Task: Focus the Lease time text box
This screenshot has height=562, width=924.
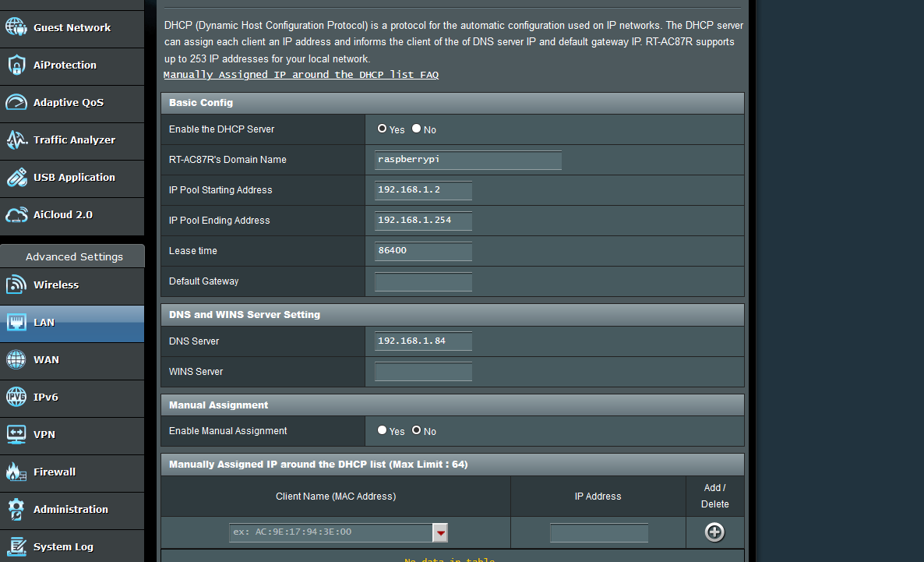Action: [423, 251]
